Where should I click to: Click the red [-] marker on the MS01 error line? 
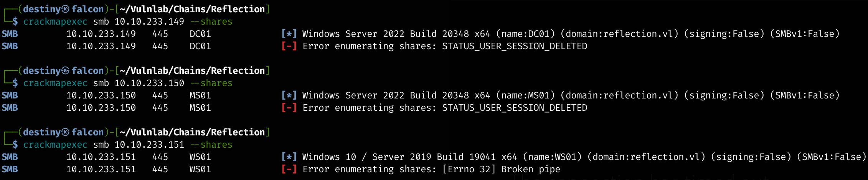point(289,108)
